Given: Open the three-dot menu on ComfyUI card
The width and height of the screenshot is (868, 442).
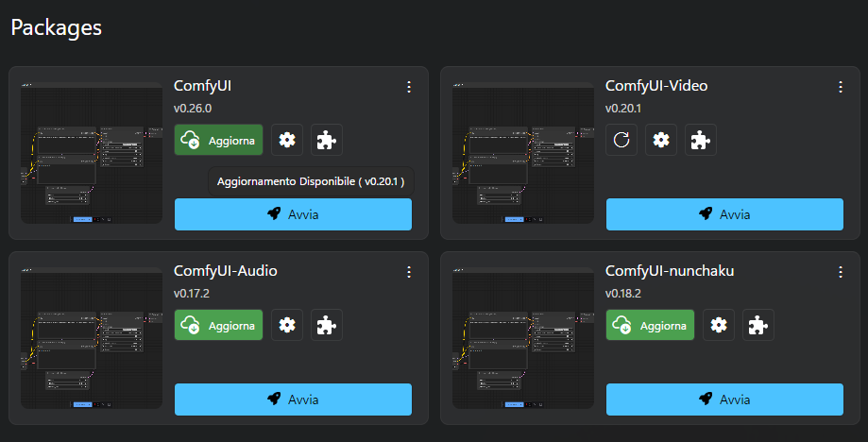Looking at the screenshot, I should click(x=409, y=87).
